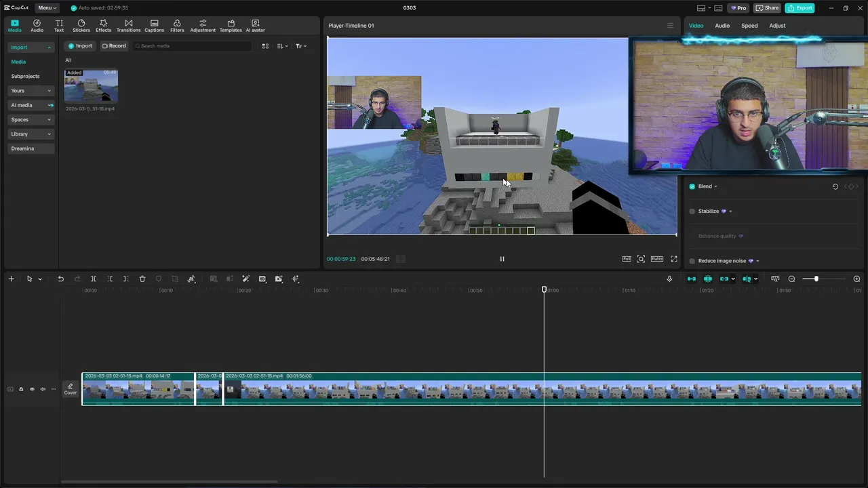Adjust the timeline zoom slider
This screenshot has height=488, width=868.
(x=816, y=279)
